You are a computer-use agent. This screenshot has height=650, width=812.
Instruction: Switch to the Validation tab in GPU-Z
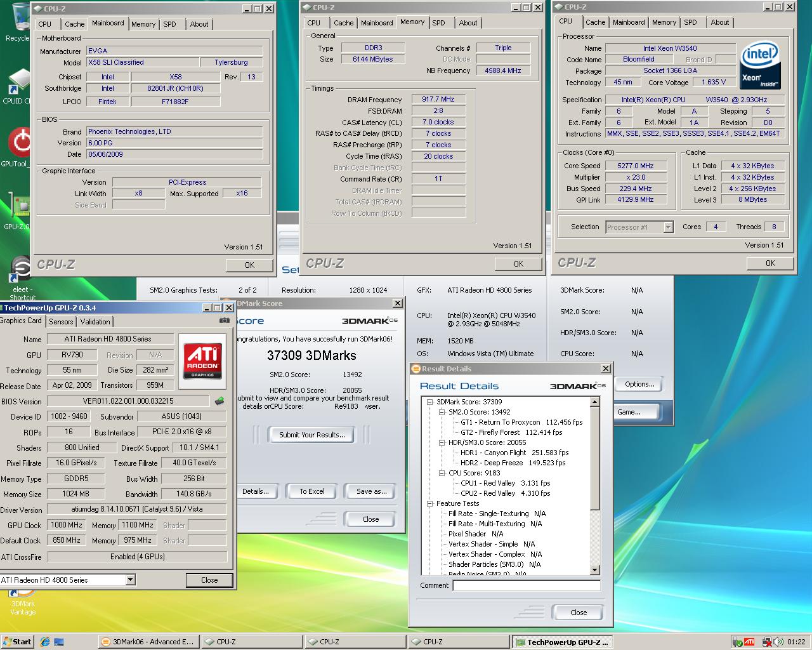tap(95, 322)
